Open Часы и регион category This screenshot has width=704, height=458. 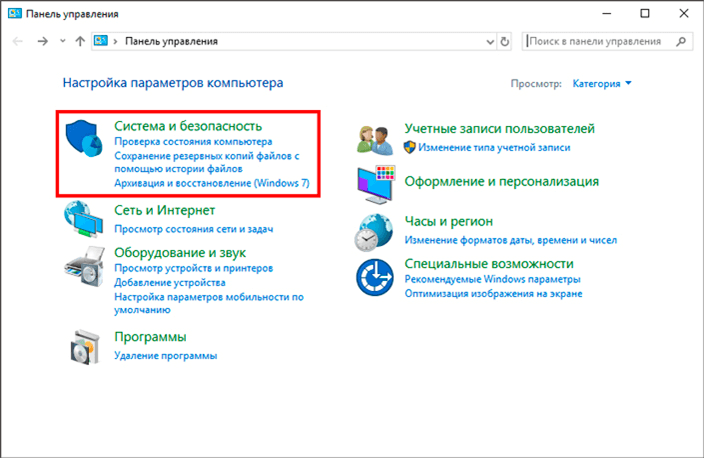click(449, 221)
